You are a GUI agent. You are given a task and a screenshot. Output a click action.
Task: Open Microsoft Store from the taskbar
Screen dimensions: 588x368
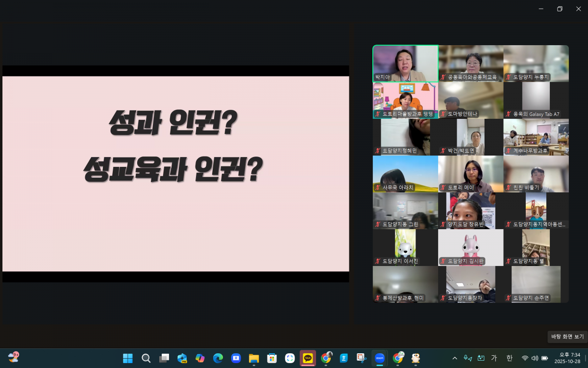tap(272, 358)
